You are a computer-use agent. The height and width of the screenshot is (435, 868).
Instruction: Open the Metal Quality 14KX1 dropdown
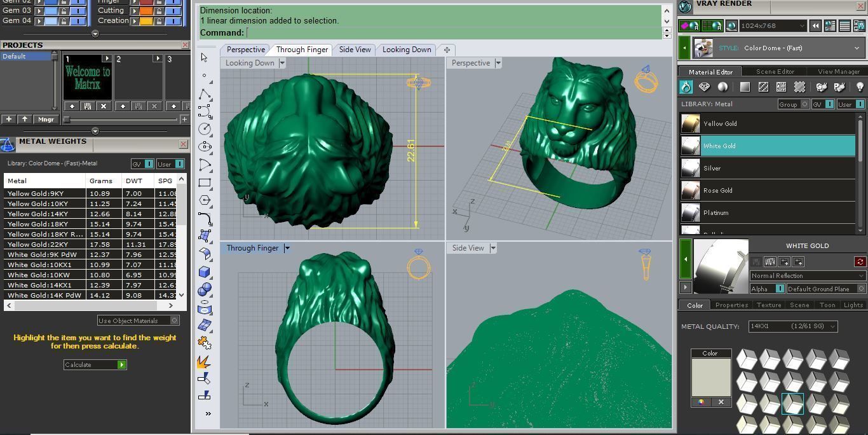(793, 326)
